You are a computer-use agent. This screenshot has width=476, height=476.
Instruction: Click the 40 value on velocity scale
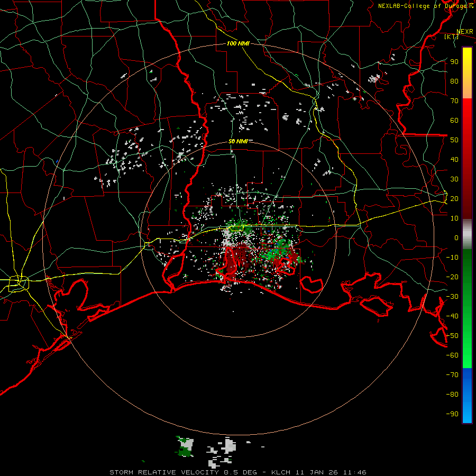454,159
